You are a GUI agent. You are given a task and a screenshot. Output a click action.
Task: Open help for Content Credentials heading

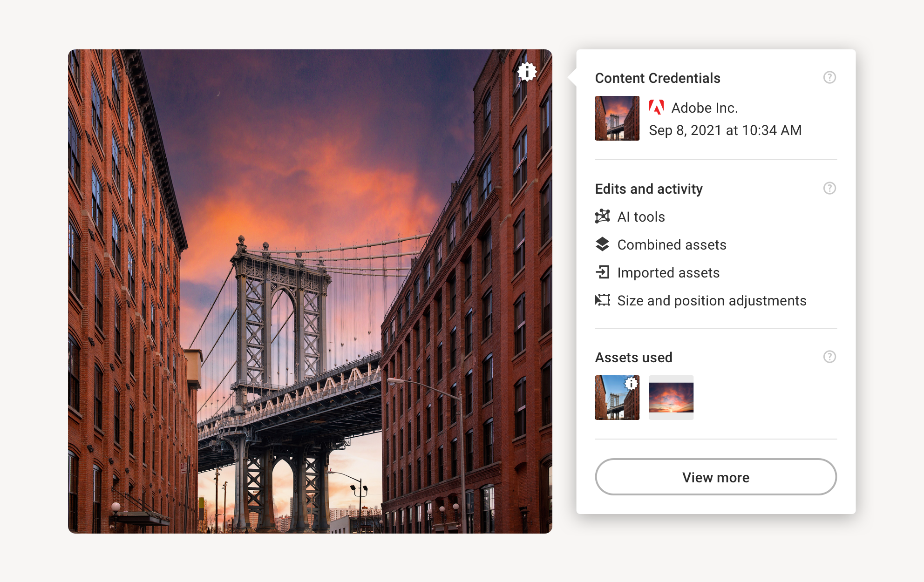[x=829, y=77]
